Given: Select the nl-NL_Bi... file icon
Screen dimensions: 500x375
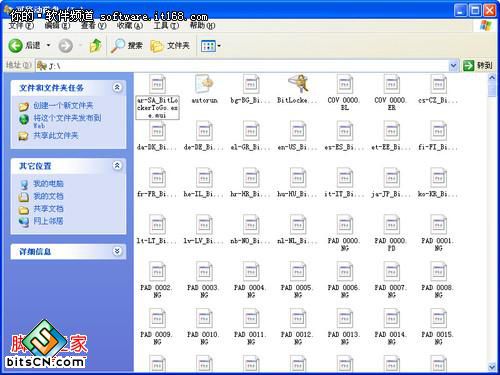Looking at the screenshot, I should pyautogui.click(x=298, y=225).
